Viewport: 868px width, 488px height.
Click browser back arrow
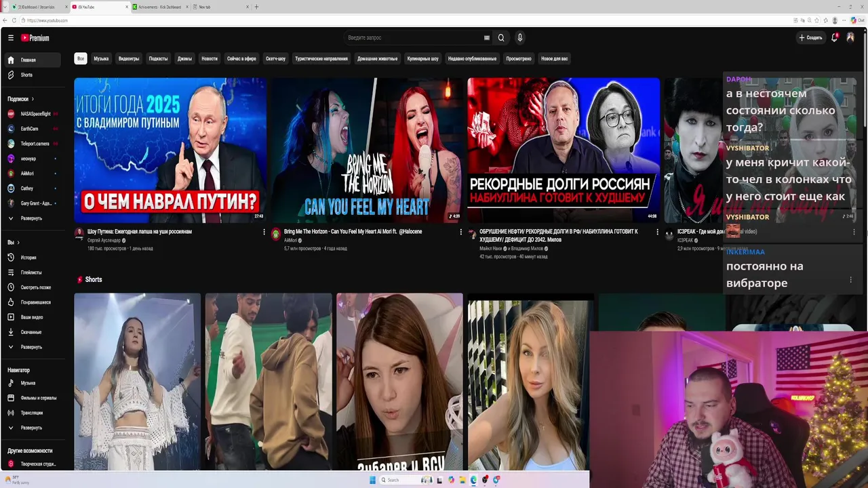pyautogui.click(x=5, y=20)
